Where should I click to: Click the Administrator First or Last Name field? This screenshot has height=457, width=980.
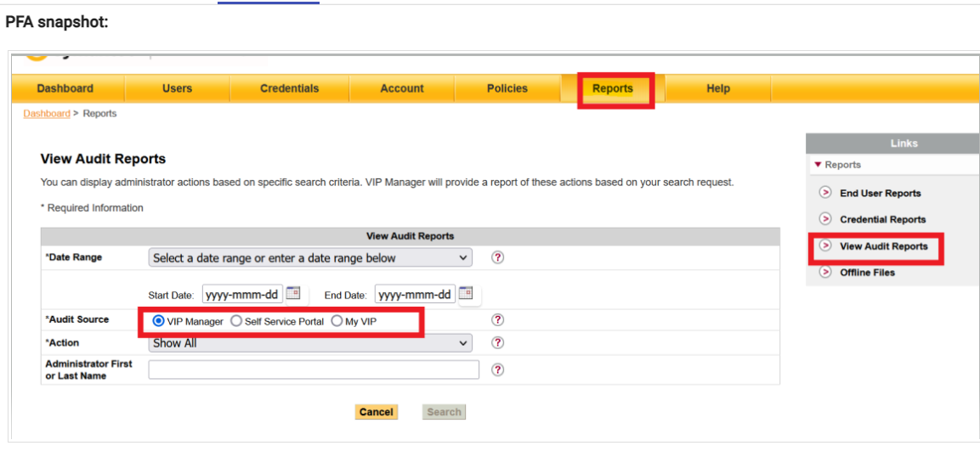pyautogui.click(x=314, y=370)
